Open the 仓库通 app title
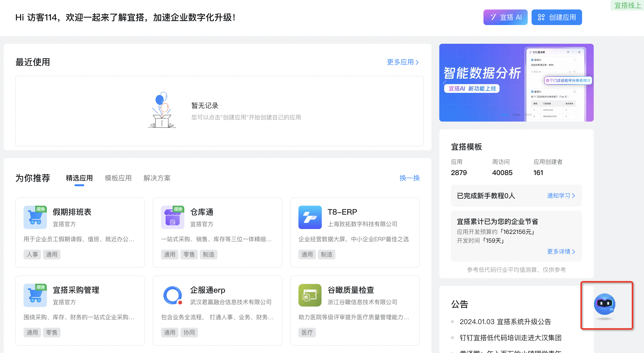Viewport: 644px width, 353px height. [202, 212]
